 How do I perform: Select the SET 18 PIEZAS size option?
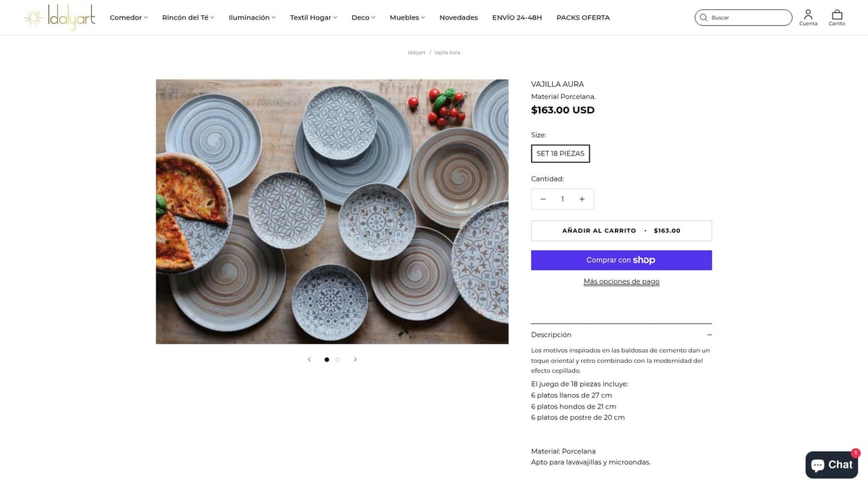pyautogui.click(x=561, y=153)
